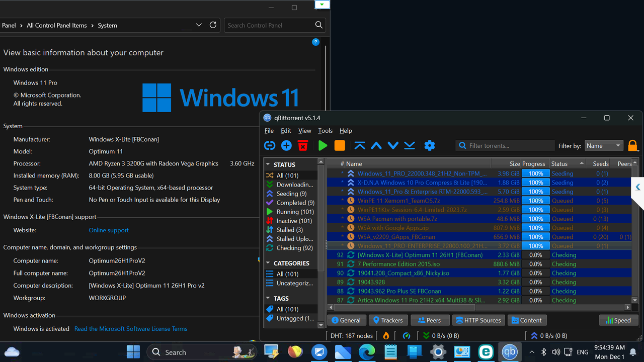Image resolution: width=644 pixels, height=362 pixels.
Task: Toggle the orange Lock qBittorrent padlock
Action: click(633, 145)
